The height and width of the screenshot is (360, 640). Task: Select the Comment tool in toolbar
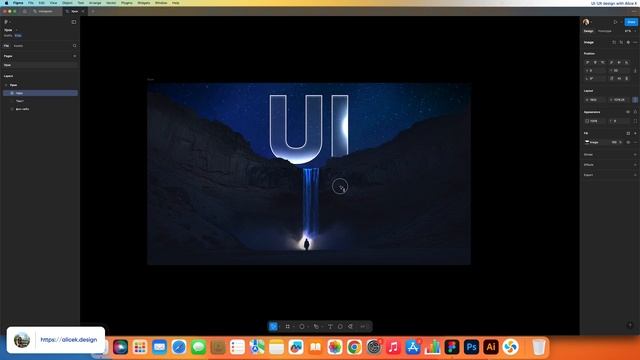(x=340, y=327)
